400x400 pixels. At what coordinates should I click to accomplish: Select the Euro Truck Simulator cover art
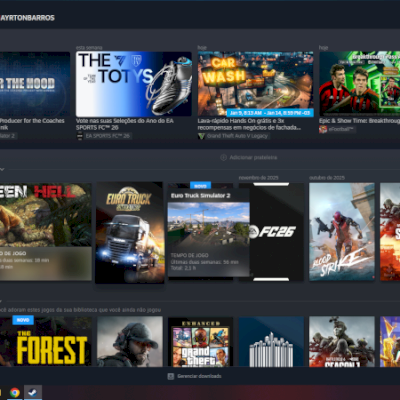pos(130,233)
